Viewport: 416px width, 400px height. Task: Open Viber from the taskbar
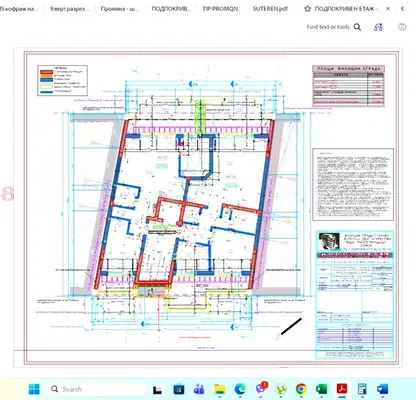[261, 389]
